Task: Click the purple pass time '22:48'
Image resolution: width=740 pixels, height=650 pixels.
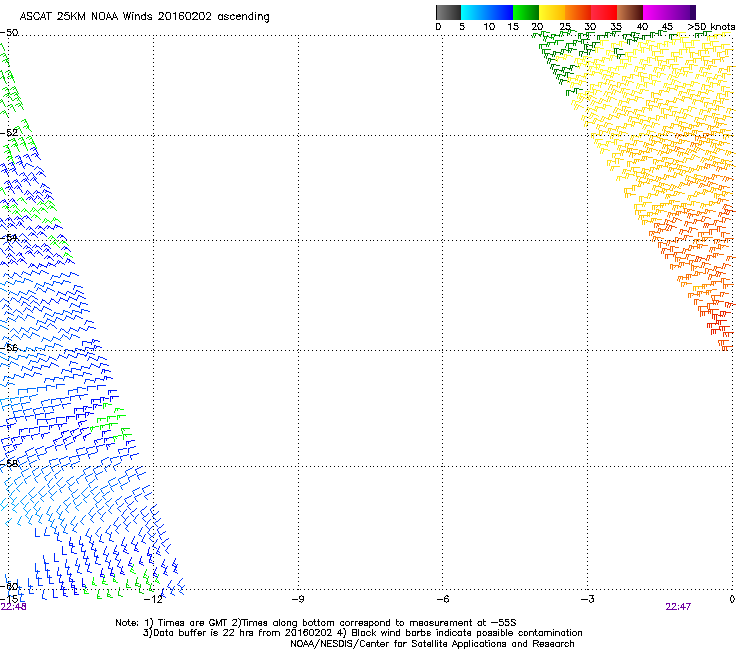Action: coord(13,607)
